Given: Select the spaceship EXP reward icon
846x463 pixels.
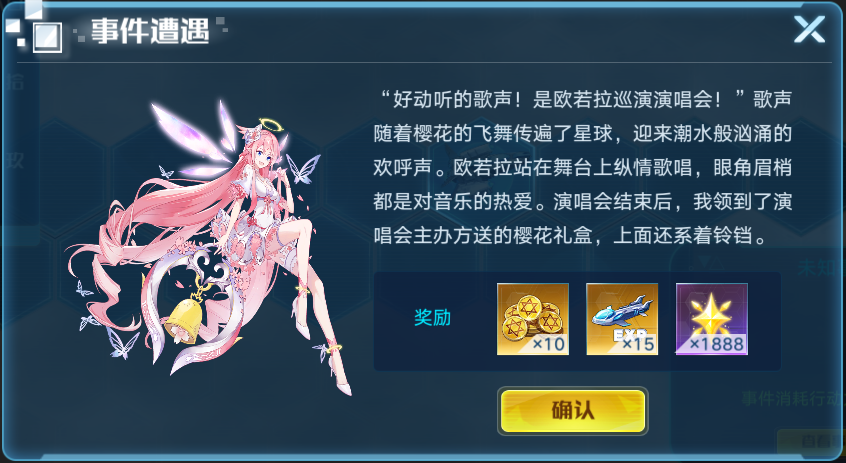Looking at the screenshot, I should click(x=622, y=319).
